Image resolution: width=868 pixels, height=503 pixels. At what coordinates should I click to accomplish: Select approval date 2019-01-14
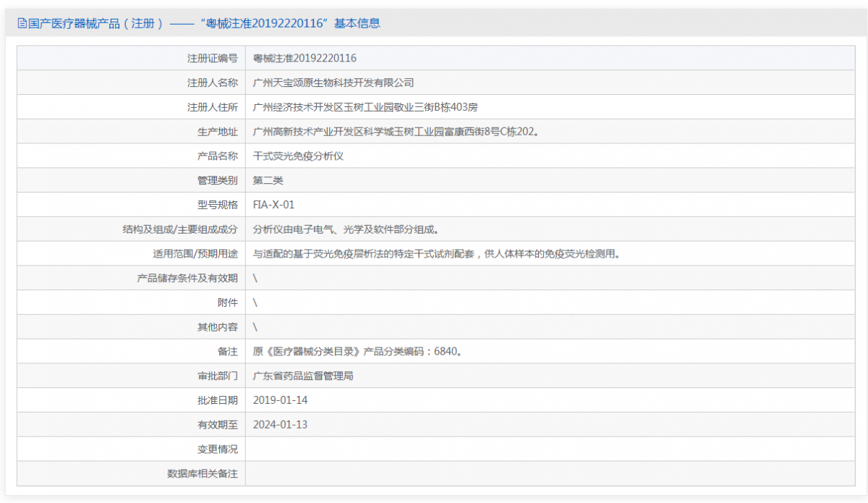(280, 400)
